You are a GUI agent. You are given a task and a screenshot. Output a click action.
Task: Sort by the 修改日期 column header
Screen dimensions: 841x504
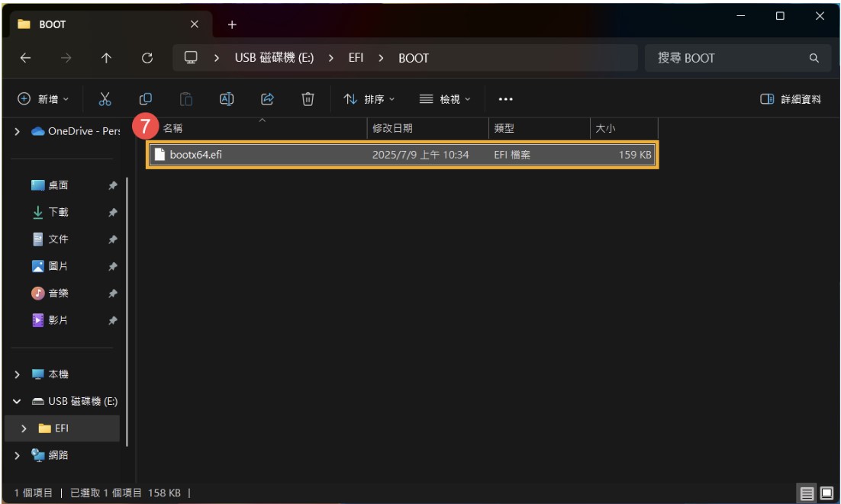392,128
